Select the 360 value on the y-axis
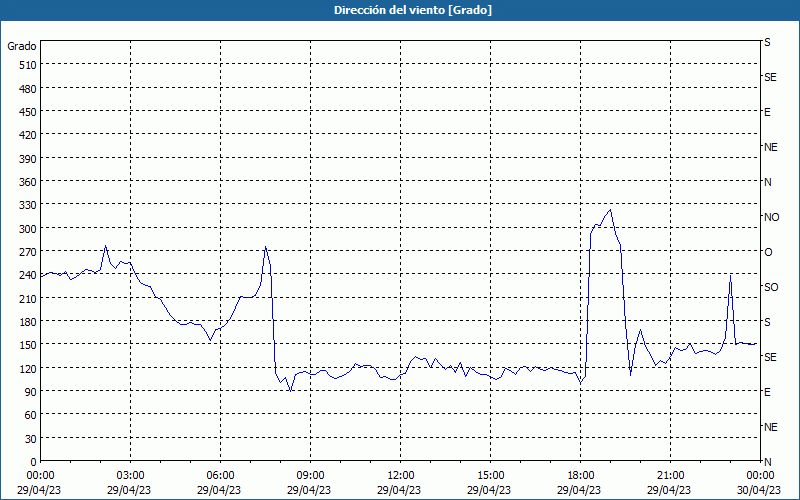This screenshot has height=500, width=800. [28, 182]
